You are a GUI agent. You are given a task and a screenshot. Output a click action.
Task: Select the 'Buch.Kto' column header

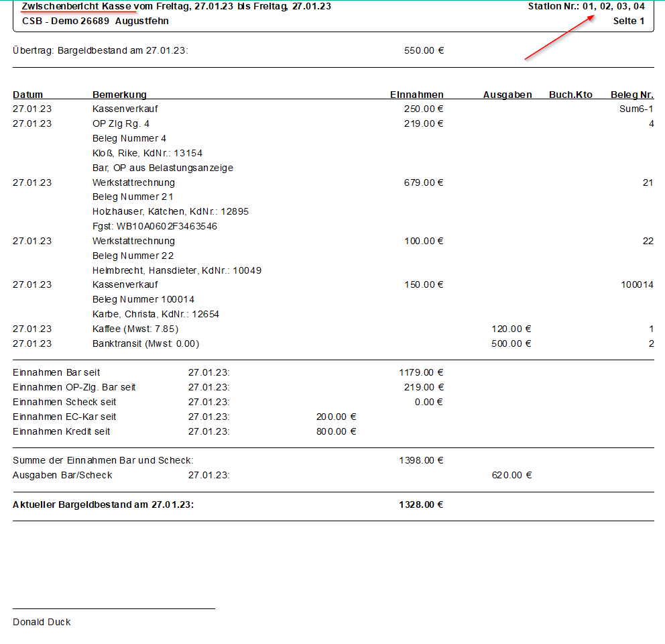pyautogui.click(x=571, y=95)
